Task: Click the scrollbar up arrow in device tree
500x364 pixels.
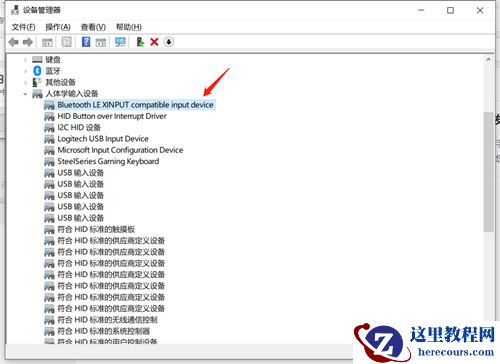Action: click(488, 60)
